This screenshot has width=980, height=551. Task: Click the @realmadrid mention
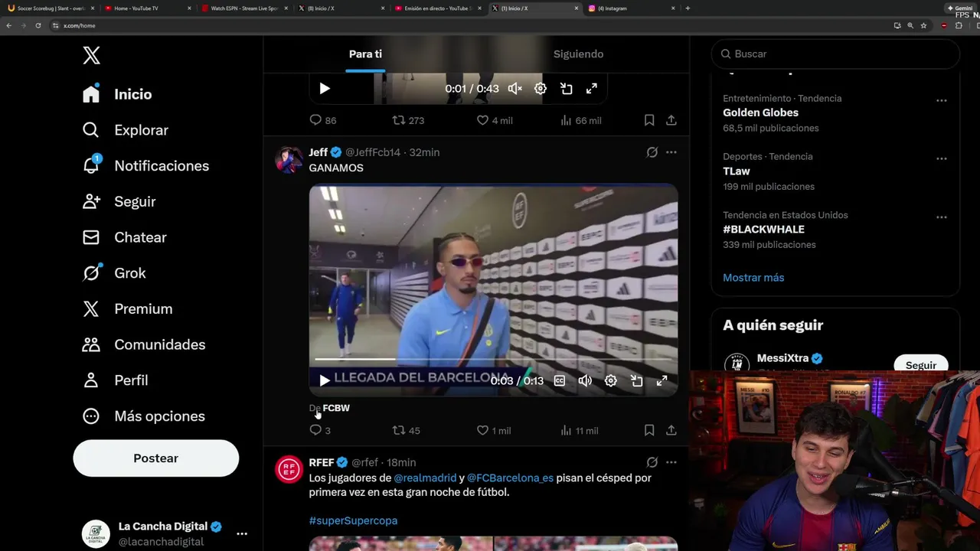pos(425,478)
